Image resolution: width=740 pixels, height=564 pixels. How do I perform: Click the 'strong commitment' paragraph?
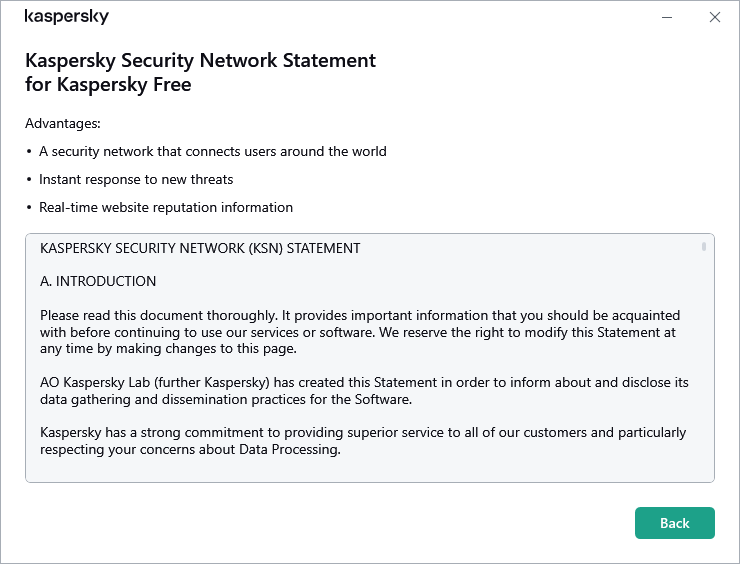[x=363, y=441]
